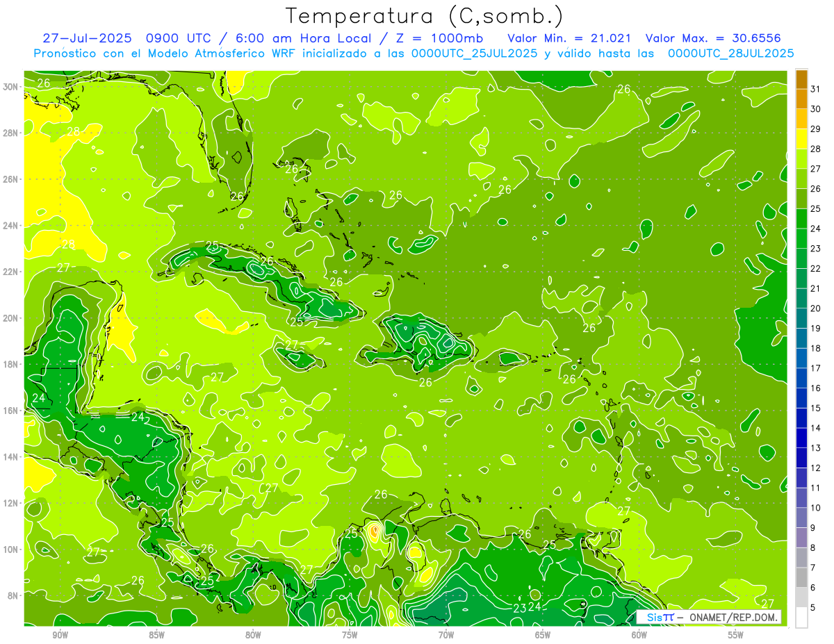Click the "90W" longitude label
Viewport: 834px width, 644px height.
coord(60,635)
